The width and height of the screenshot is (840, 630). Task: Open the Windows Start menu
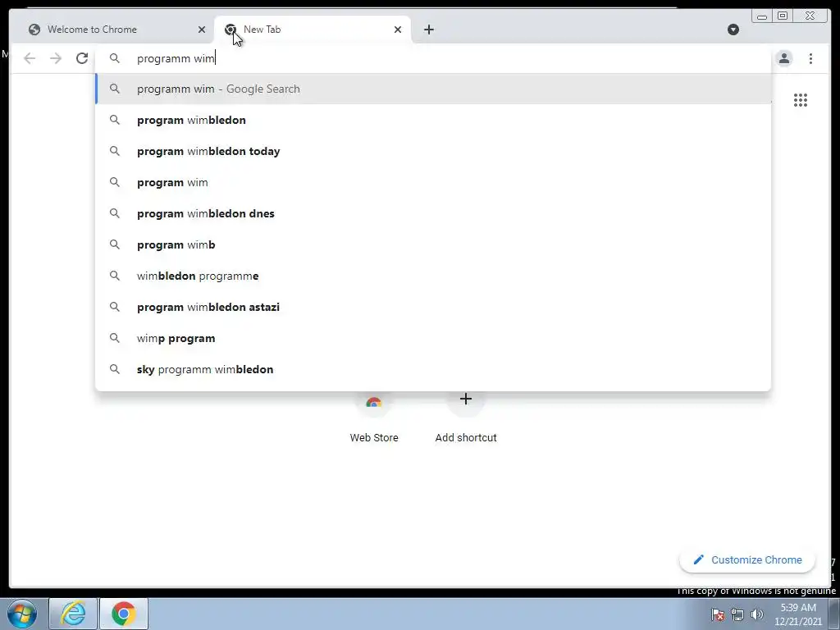pos(22,614)
